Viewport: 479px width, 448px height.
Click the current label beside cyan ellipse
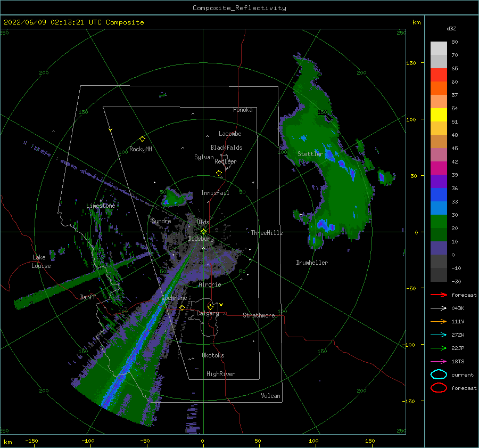pos(463,375)
